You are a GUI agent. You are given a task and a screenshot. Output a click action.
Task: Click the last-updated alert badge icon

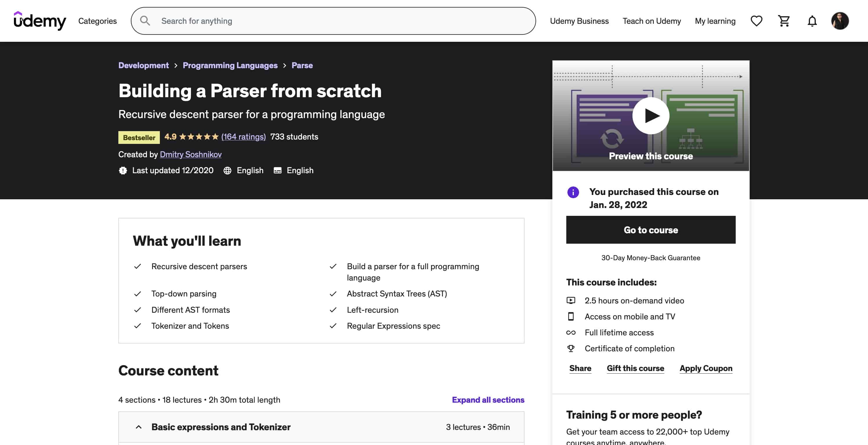click(x=123, y=171)
